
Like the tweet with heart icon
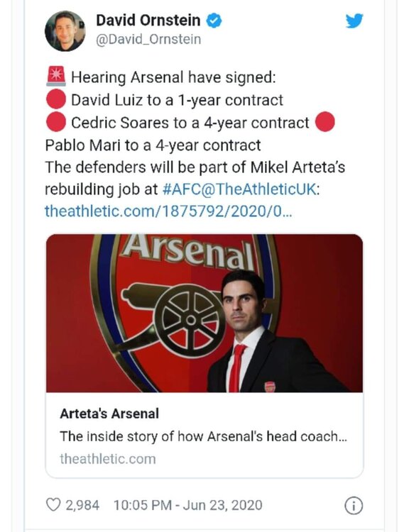[x=53, y=505]
